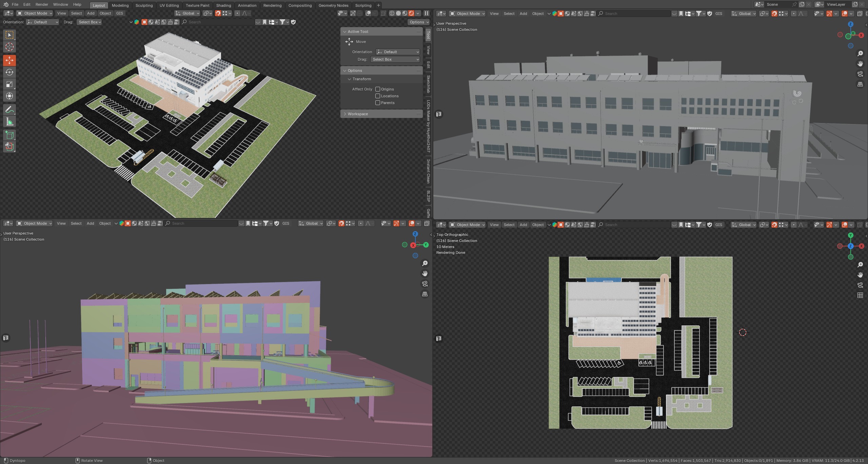The height and width of the screenshot is (464, 868).
Task: Click the Options button in top-left viewport header
Action: point(418,22)
